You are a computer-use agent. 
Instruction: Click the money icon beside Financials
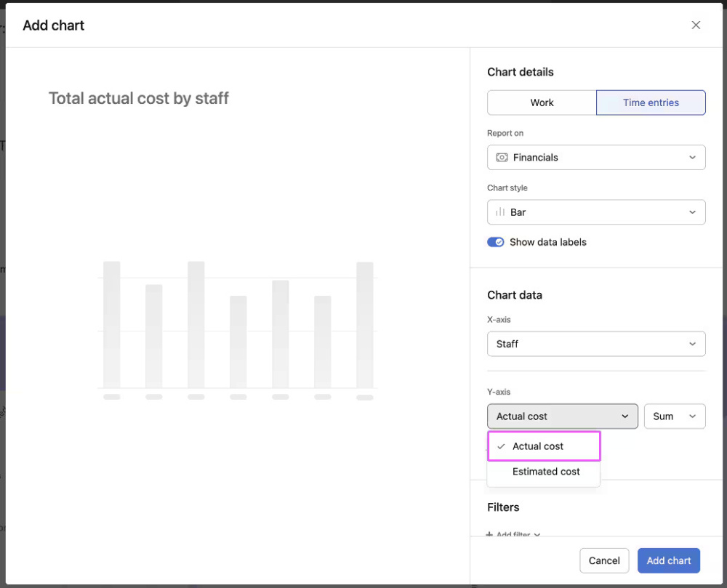point(502,158)
